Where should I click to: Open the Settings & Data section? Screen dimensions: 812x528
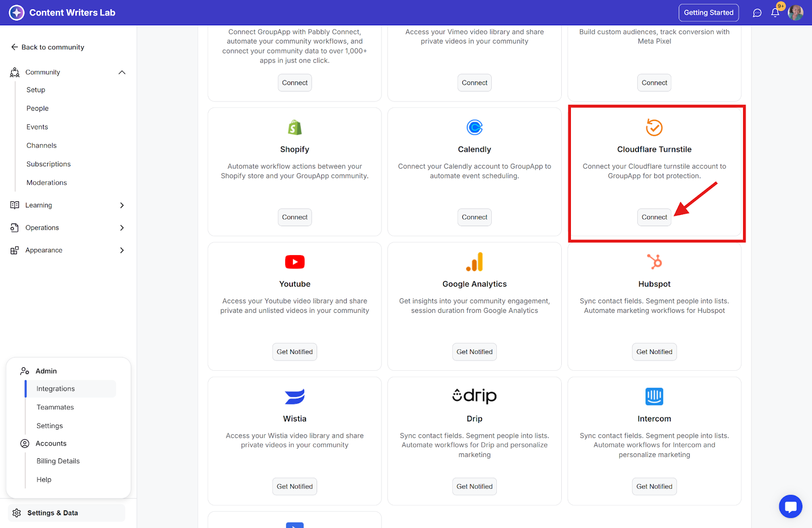tap(66, 513)
